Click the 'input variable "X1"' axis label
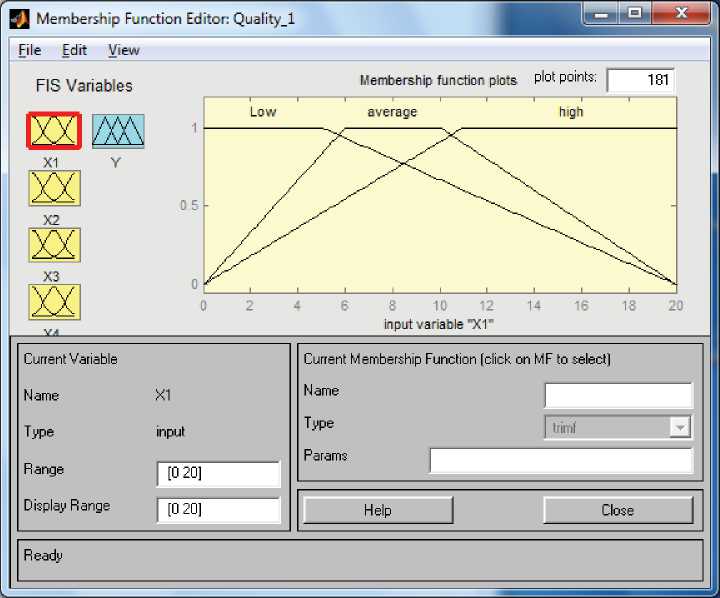Viewport: 720px width, 598px height. (x=439, y=324)
